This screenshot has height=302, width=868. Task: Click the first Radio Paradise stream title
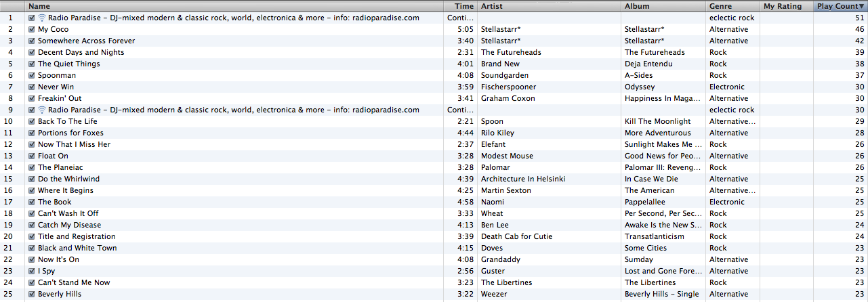pos(234,18)
